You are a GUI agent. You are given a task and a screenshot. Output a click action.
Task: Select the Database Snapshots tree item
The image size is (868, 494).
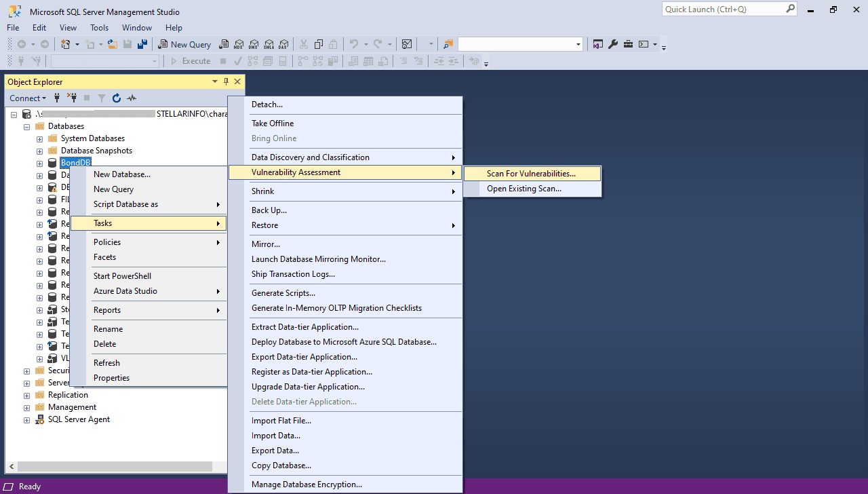click(96, 151)
